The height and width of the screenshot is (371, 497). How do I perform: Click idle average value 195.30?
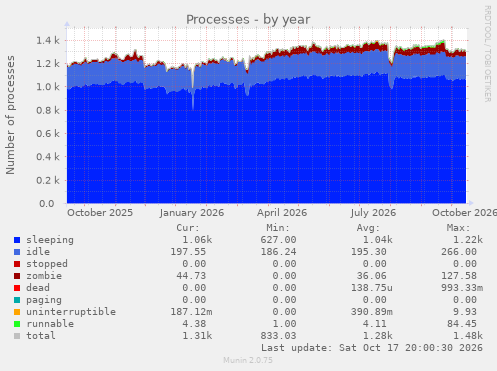[369, 252]
